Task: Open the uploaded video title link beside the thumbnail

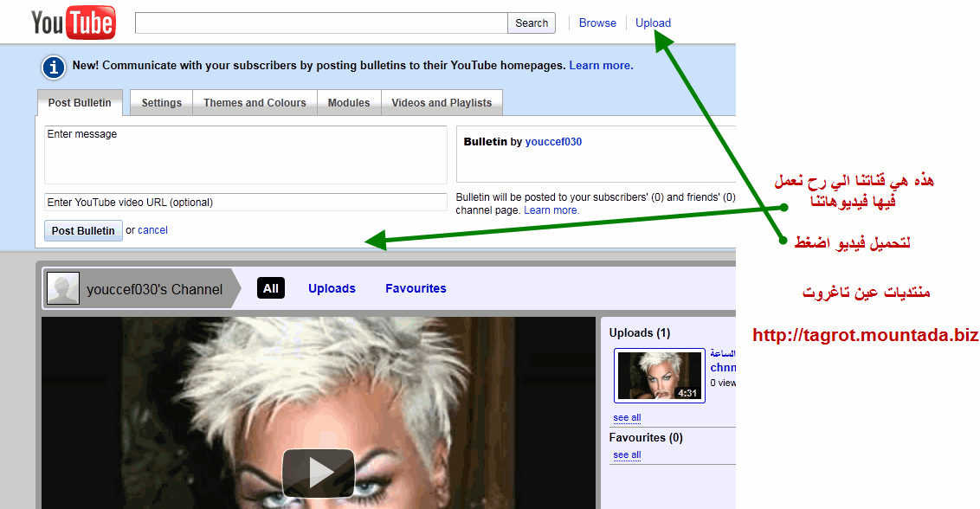Action: coord(723,361)
